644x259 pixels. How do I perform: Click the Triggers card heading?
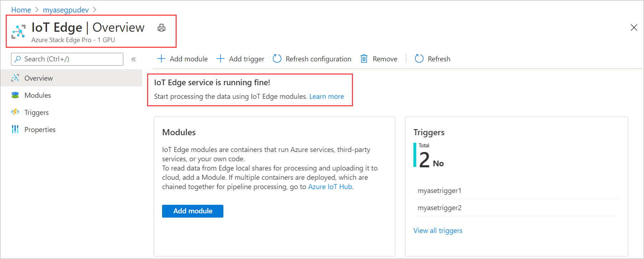(x=429, y=132)
